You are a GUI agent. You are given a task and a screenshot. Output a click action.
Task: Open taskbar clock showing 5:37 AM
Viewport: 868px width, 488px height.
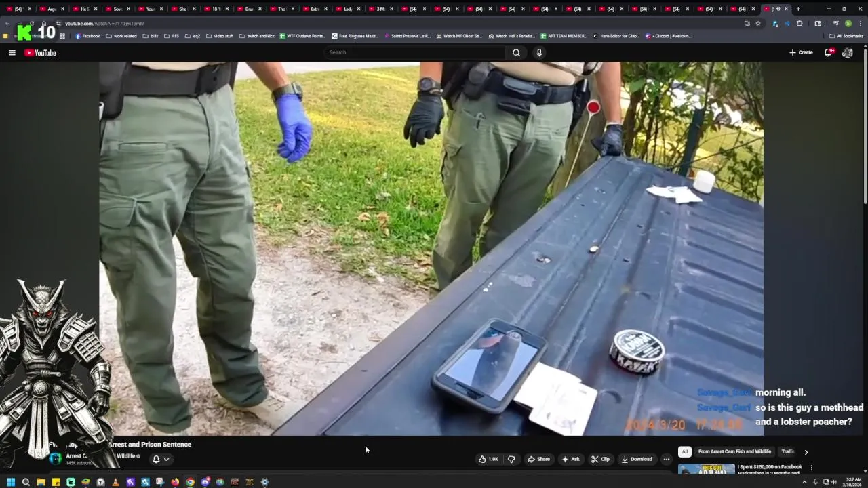click(x=852, y=482)
